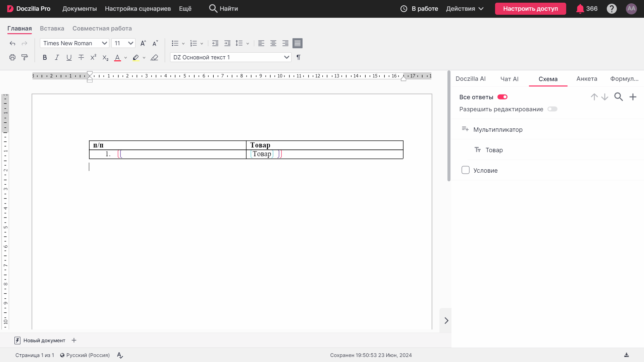Image resolution: width=644 pixels, height=362 pixels.
Task: Apply subscript formatting
Action: pyautogui.click(x=105, y=58)
